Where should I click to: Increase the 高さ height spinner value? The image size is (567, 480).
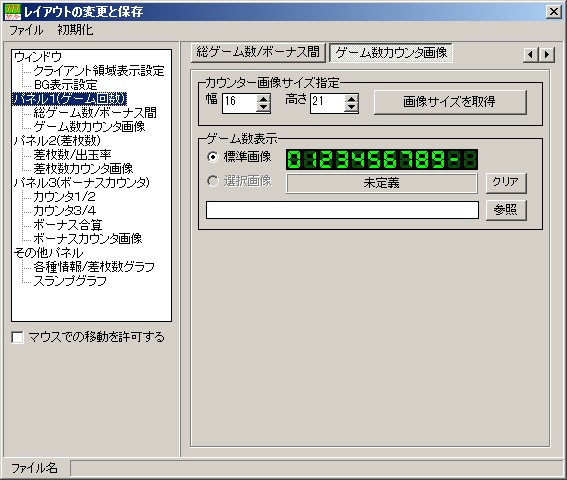(x=351, y=99)
